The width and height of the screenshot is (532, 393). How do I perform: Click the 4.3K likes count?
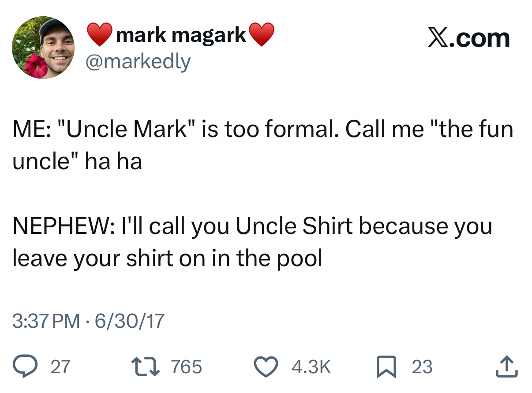coord(312,367)
